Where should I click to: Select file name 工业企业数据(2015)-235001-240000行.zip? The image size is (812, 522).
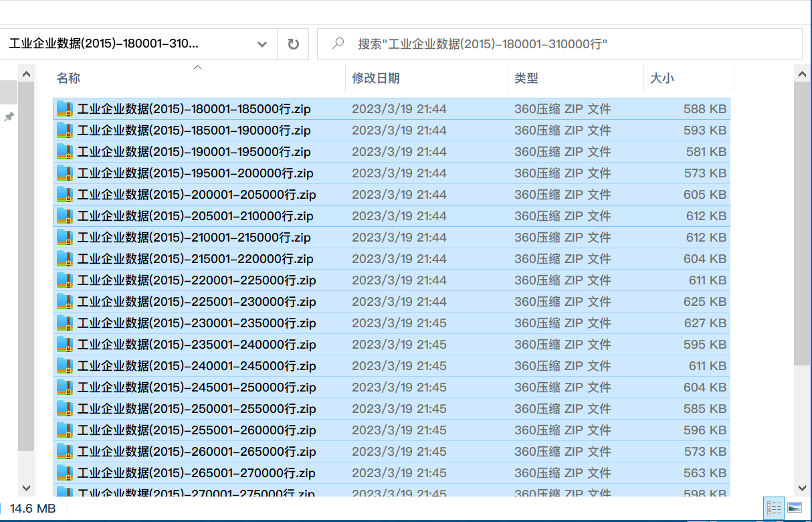[197, 345]
